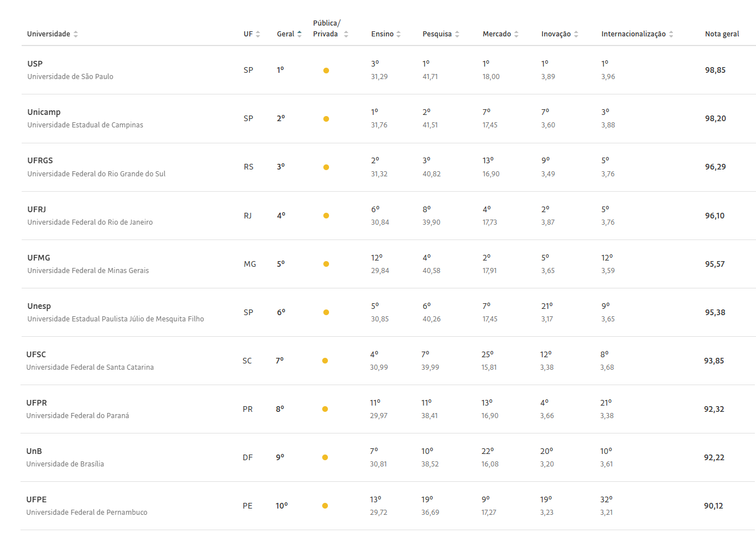
Task: Click the Universidade column header label
Action: point(48,34)
